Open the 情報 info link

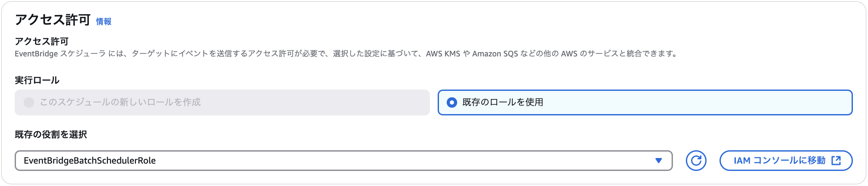pos(104,22)
